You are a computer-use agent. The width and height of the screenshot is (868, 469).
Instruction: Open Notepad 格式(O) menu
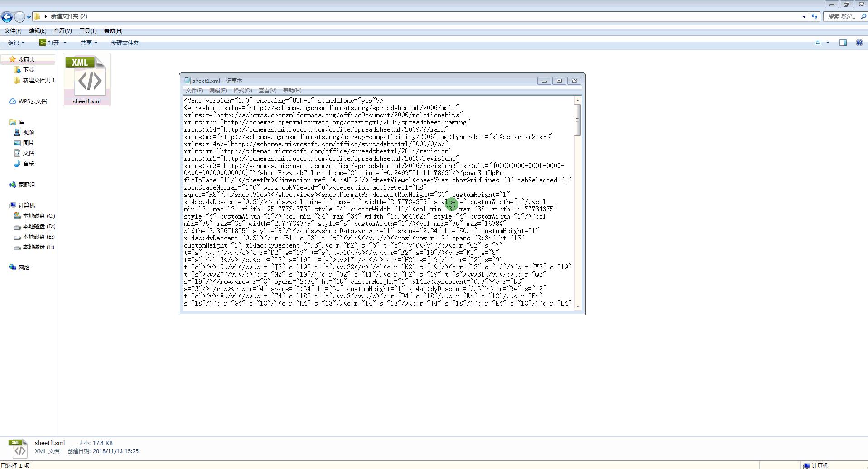click(242, 91)
